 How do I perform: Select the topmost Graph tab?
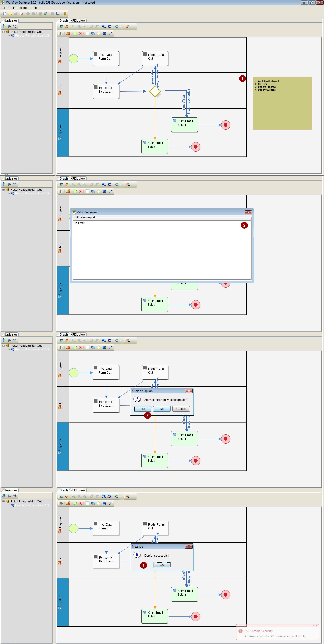64,20
